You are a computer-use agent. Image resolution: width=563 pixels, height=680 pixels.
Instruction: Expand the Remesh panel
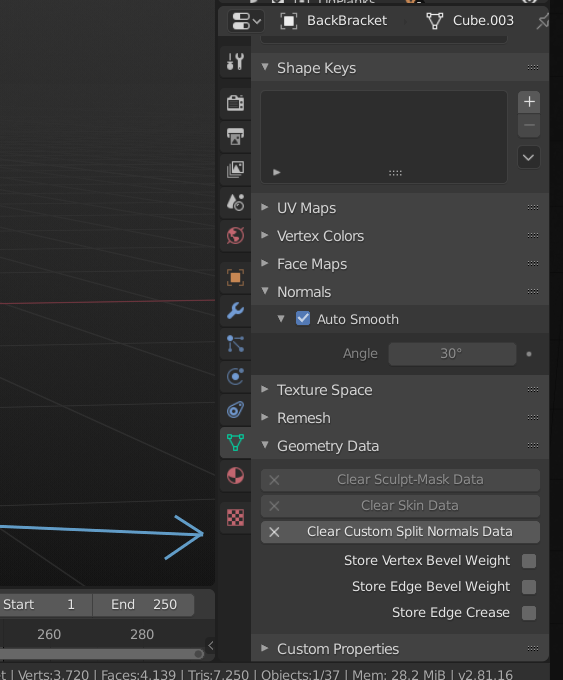click(x=265, y=418)
